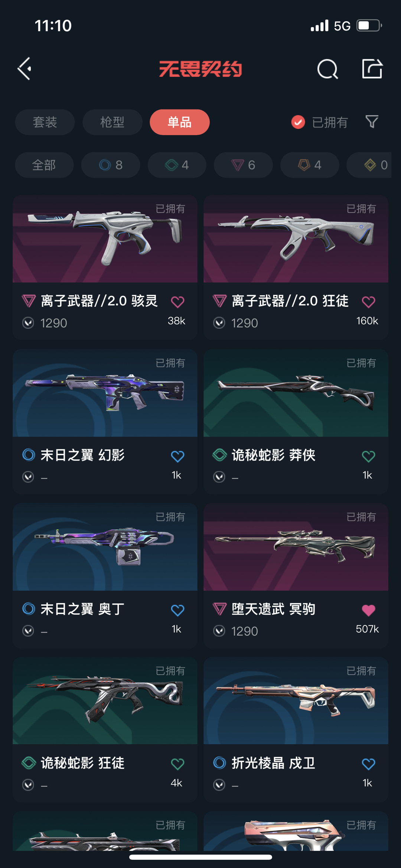
Task: Unlike the 堕天遗武 冥驹 filled heart
Action: tap(368, 610)
